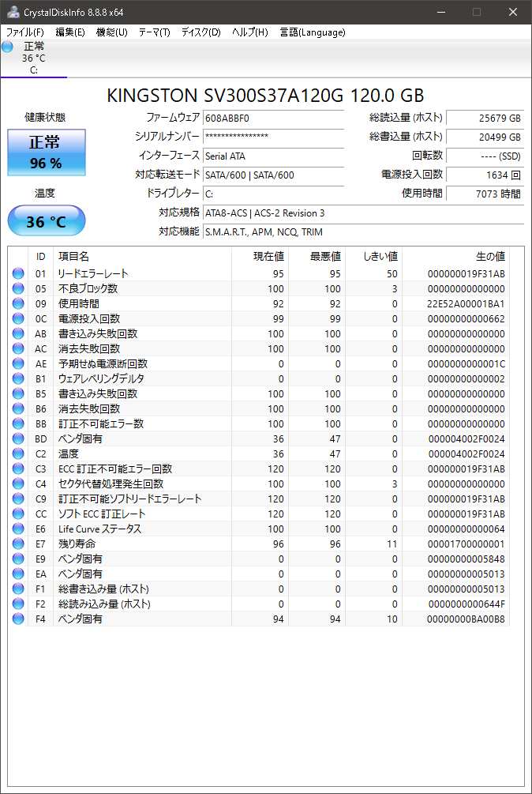Image resolution: width=532 pixels, height=794 pixels.
Task: Click status orb for 05 不良ブロック数
Action: (18, 288)
